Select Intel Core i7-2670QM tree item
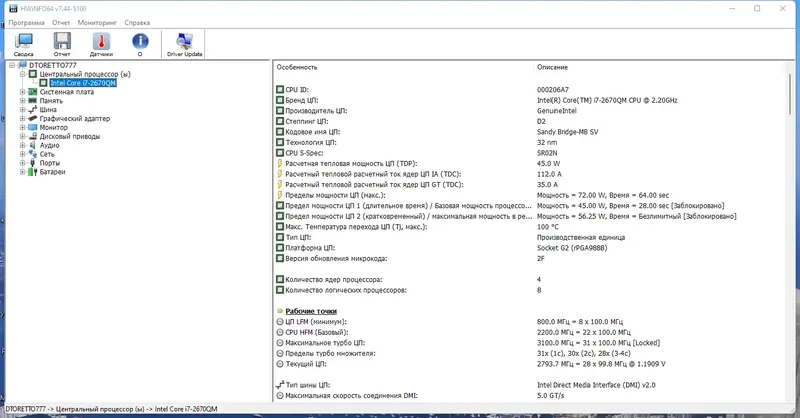The height and width of the screenshot is (418, 800). [x=83, y=83]
